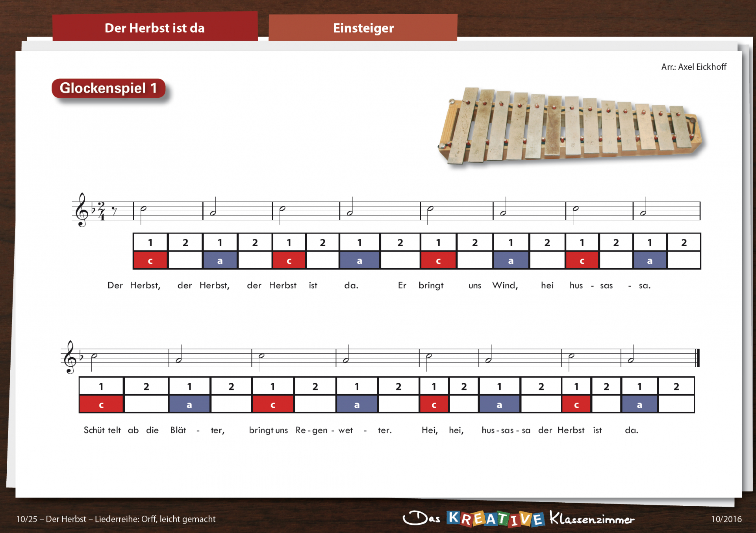Image resolution: width=756 pixels, height=533 pixels.
Task: Click first half note in top staff
Action: (144, 208)
